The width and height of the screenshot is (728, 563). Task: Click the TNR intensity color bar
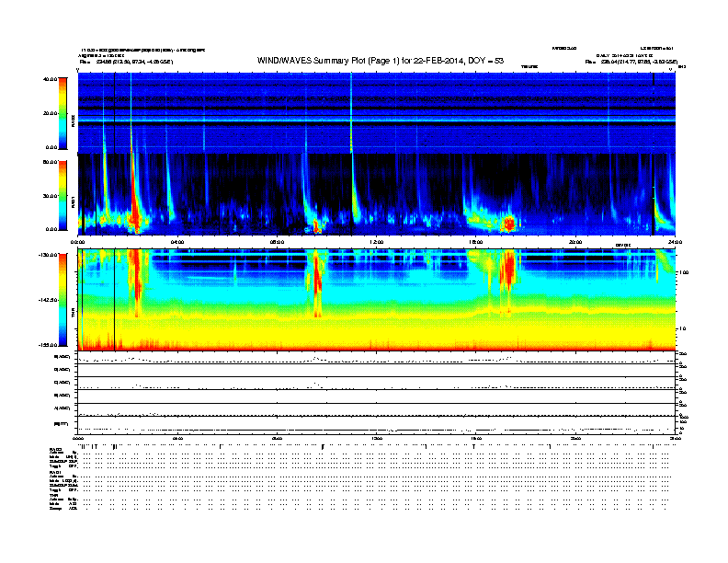point(63,300)
